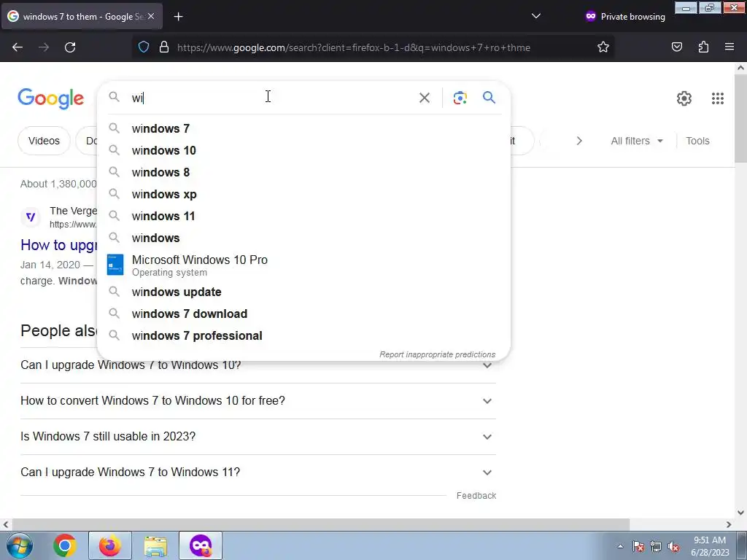Clear the search box text

(424, 98)
